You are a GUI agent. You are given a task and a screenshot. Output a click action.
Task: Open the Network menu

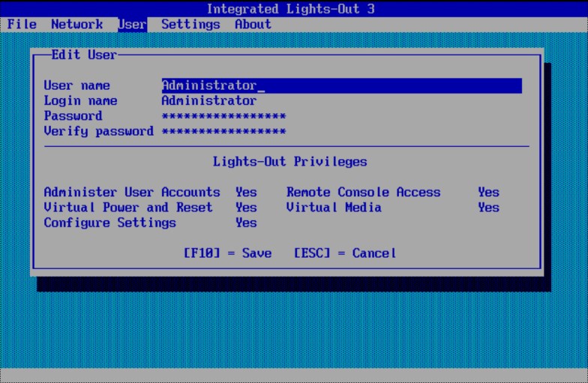[x=76, y=24]
